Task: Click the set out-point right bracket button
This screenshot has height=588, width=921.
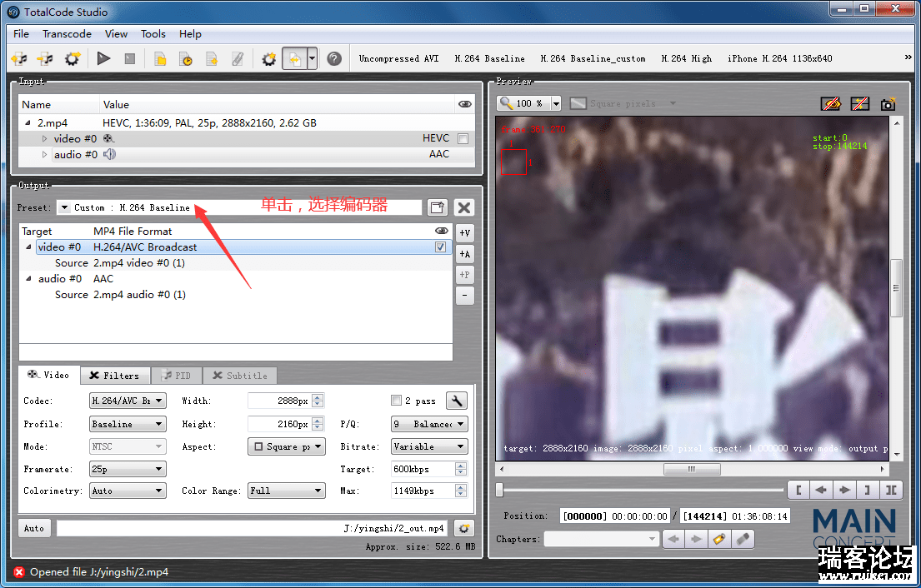Action: pos(867,490)
